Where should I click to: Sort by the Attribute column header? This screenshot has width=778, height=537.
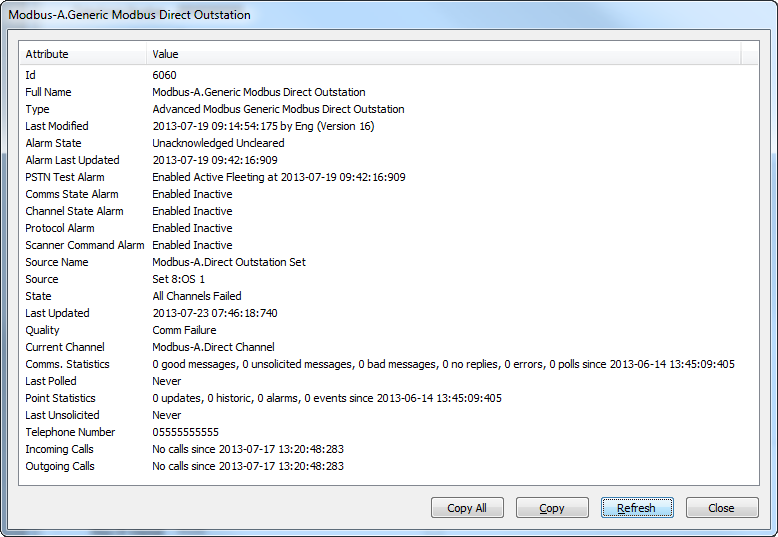click(x=83, y=54)
